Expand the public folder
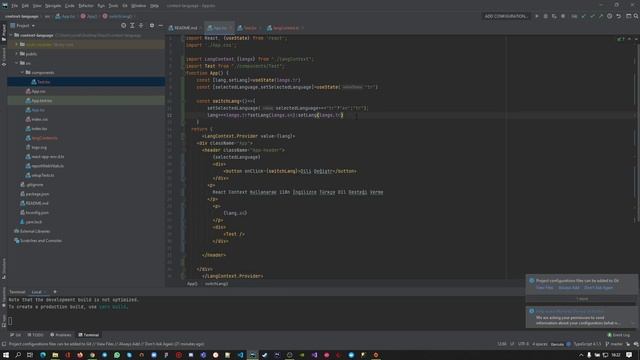 tap(17, 54)
